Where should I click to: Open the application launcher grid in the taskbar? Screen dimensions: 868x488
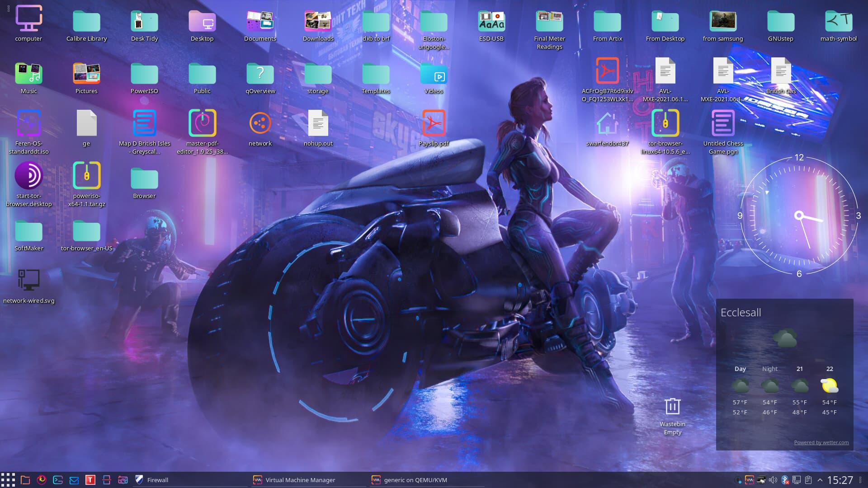[x=8, y=480]
